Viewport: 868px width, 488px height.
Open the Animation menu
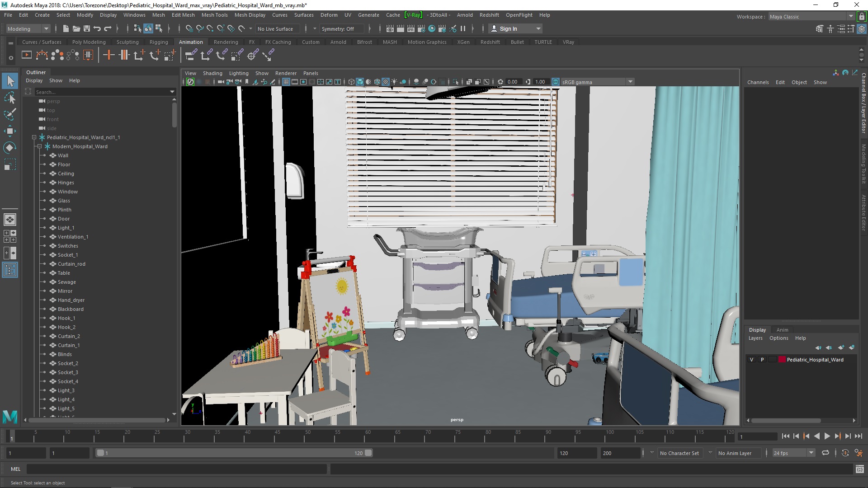(x=190, y=42)
